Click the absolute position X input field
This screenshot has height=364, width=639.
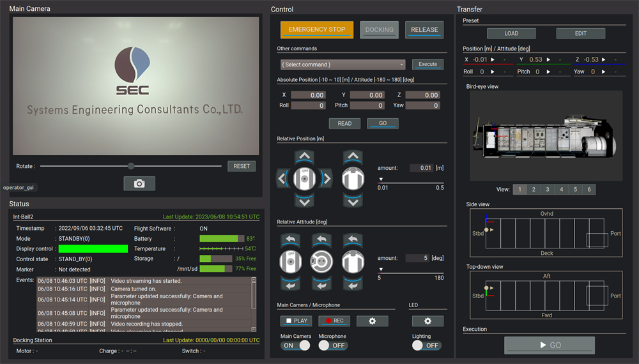point(308,95)
